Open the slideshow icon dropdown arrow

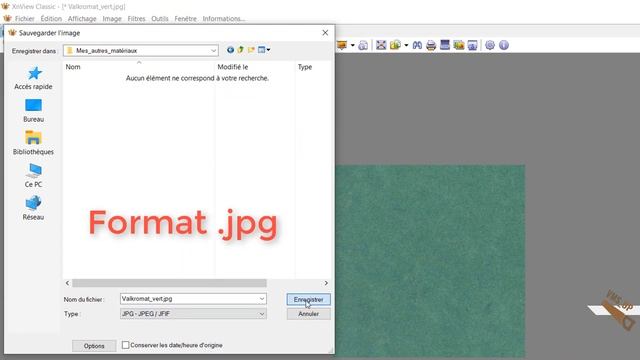[x=353, y=45]
